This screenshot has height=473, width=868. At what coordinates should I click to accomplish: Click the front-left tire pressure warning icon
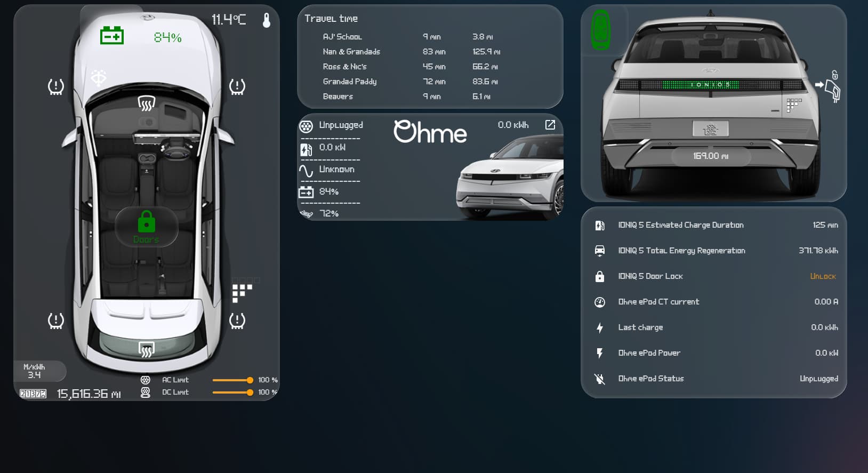click(56, 86)
